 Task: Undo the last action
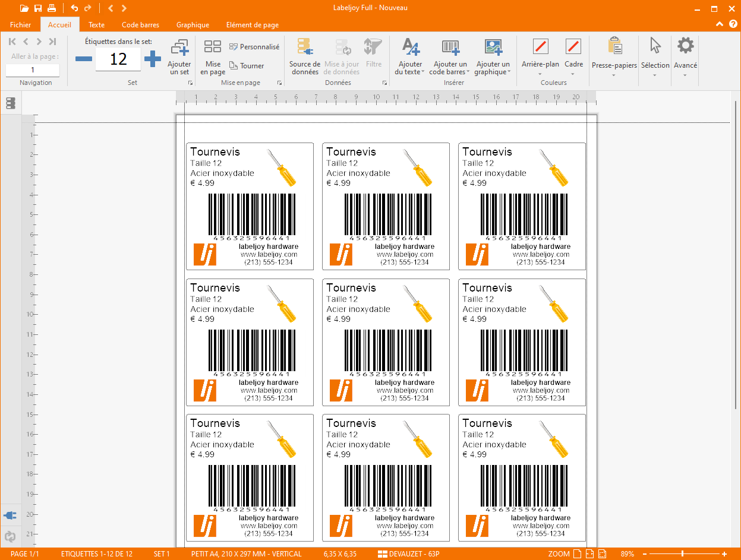click(x=74, y=8)
